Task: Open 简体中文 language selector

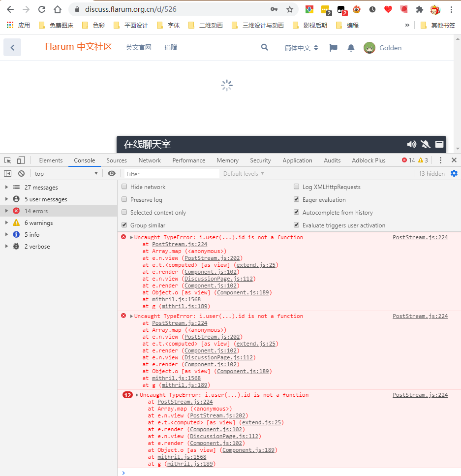Action: [x=301, y=48]
